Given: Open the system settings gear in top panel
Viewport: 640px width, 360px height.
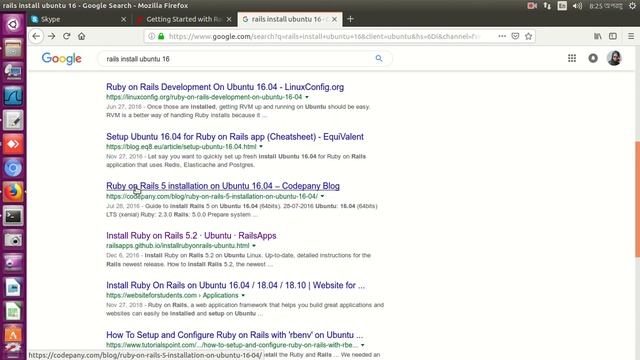Looking at the screenshot, I should (x=632, y=6).
